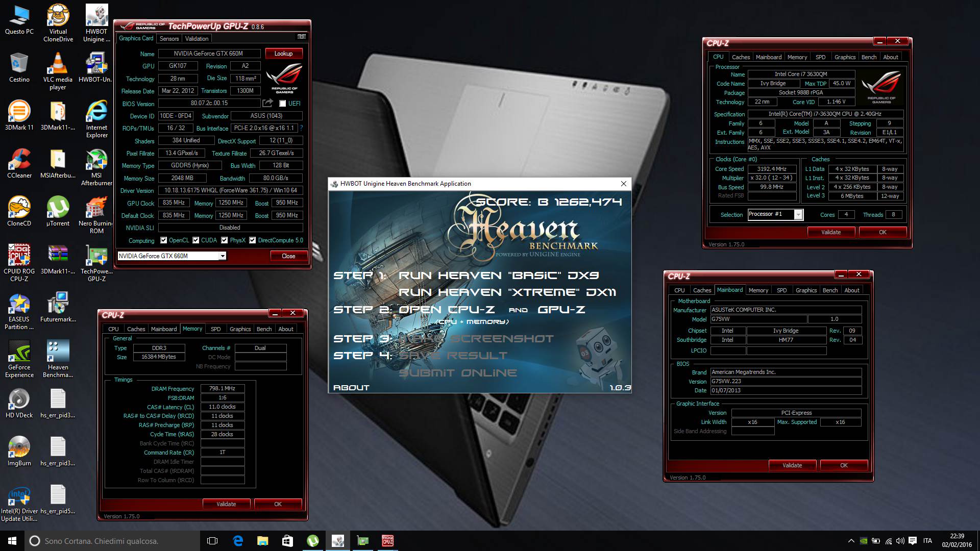This screenshot has height=551, width=980.
Task: Open Windows Start menu button
Action: (x=12, y=541)
